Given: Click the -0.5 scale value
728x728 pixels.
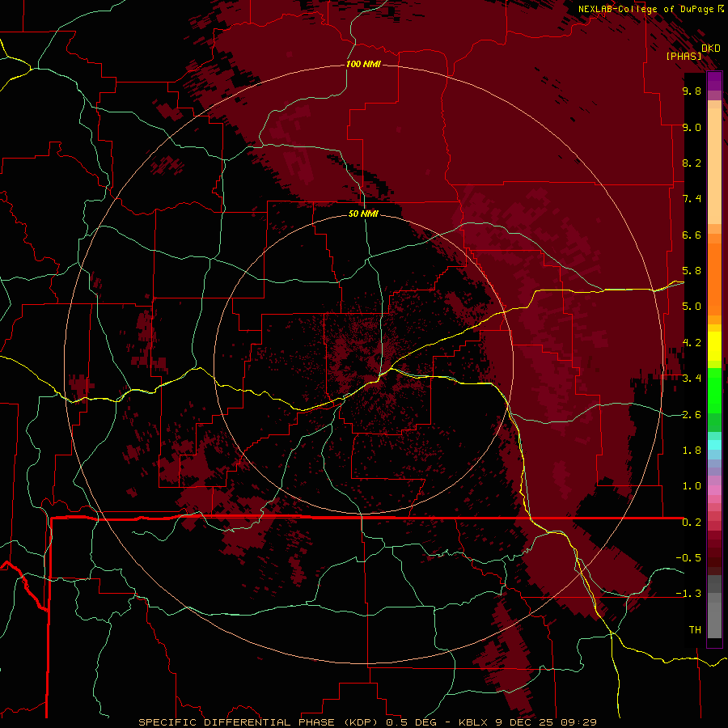Looking at the screenshot, I should (688, 558).
